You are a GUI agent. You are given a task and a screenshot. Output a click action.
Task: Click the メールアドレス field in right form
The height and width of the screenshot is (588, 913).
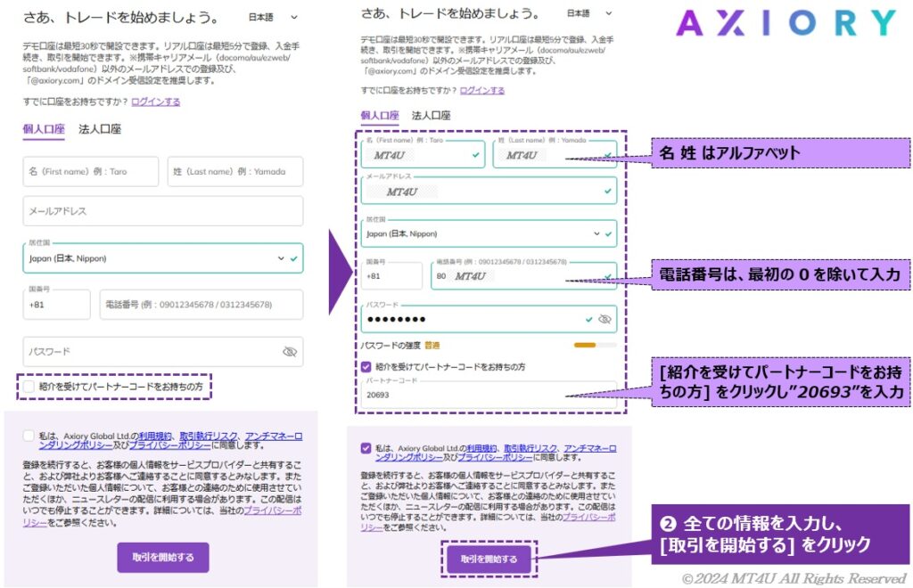click(x=489, y=191)
